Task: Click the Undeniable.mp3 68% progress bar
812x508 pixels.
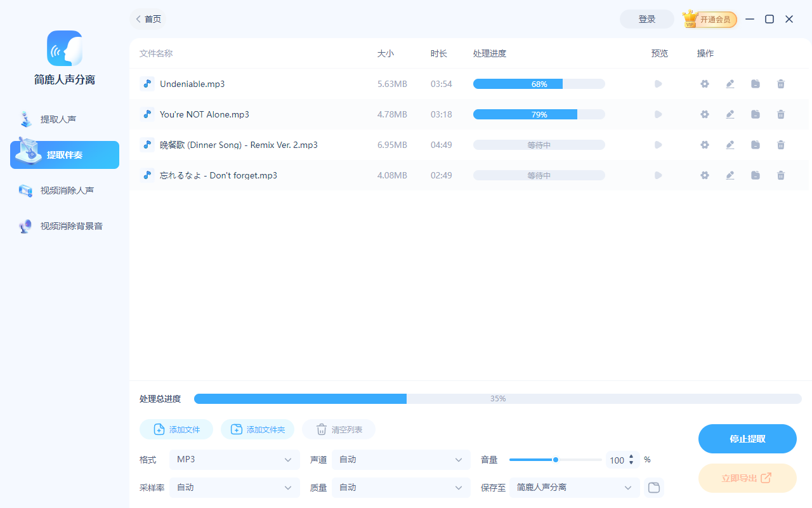Action: [539, 84]
